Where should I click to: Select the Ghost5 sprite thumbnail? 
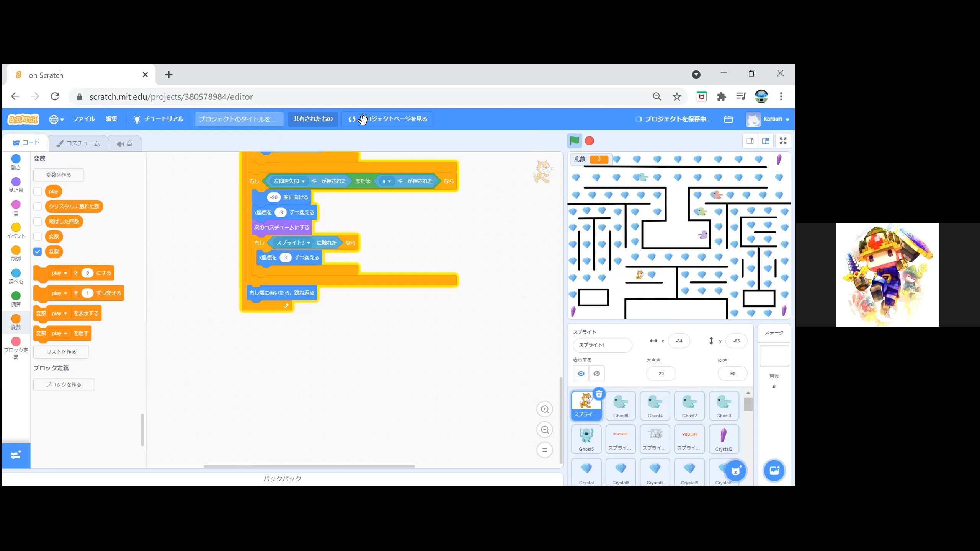point(586,439)
